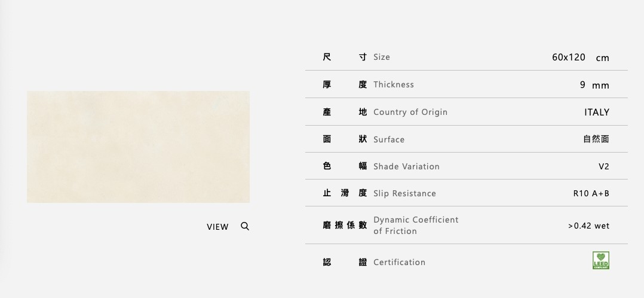Select the >0.42 wet friction value
Screen dimensions: 644x298
pyautogui.click(x=588, y=226)
